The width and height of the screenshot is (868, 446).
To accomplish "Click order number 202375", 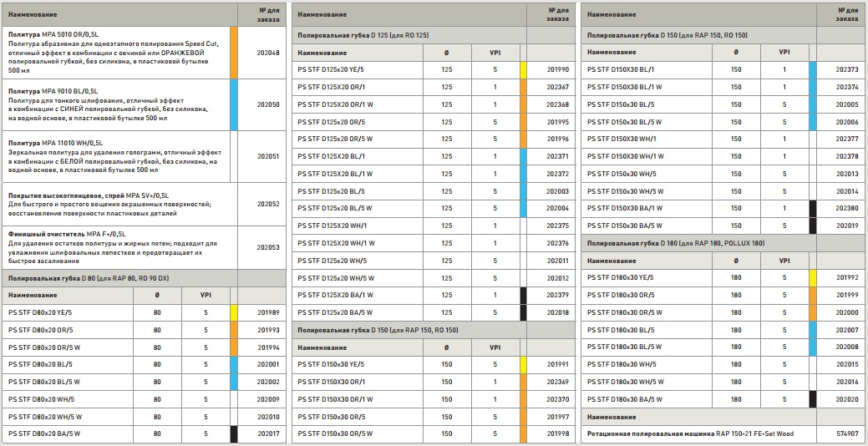I will tap(558, 226).
